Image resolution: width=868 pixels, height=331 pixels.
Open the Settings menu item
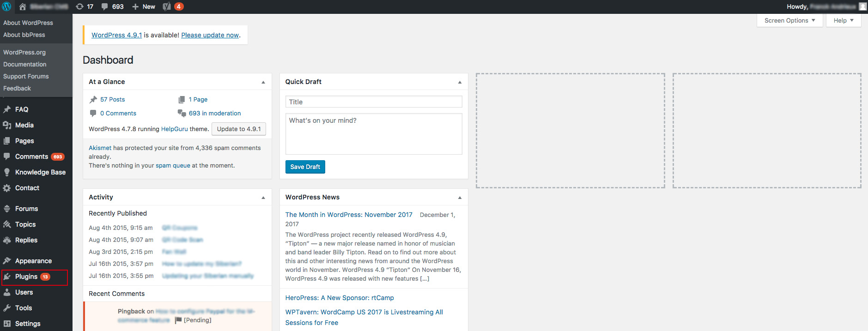[x=28, y=324]
